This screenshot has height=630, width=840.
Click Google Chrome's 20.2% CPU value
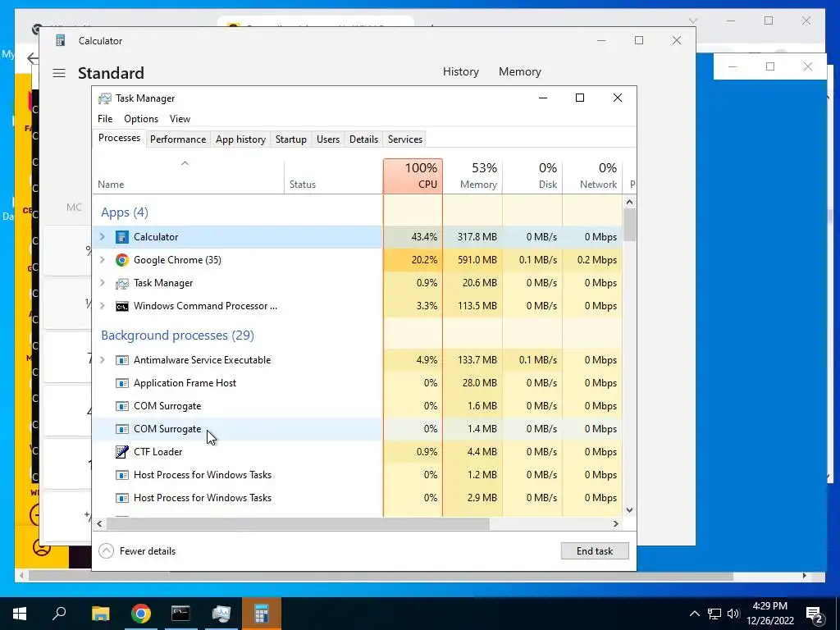(424, 260)
